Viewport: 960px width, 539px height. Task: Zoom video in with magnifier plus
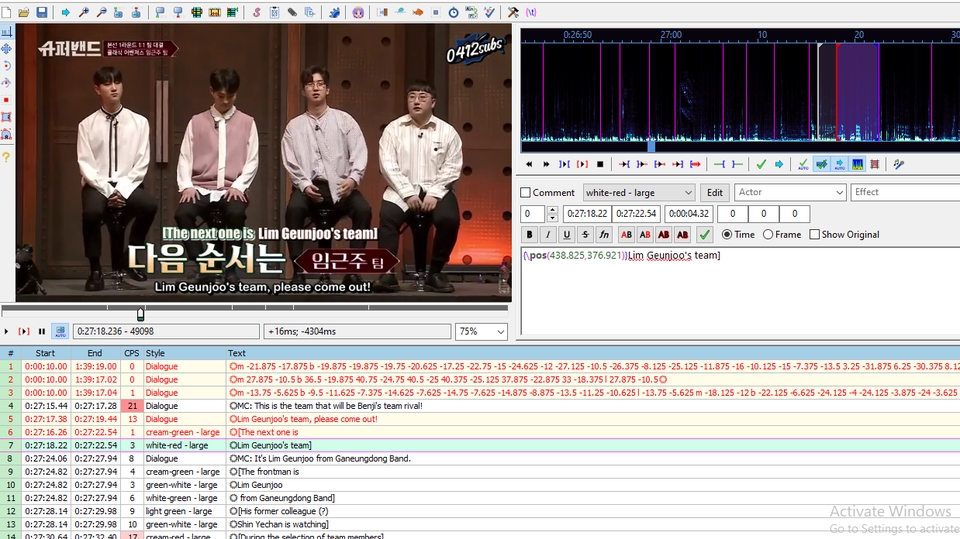(x=84, y=12)
